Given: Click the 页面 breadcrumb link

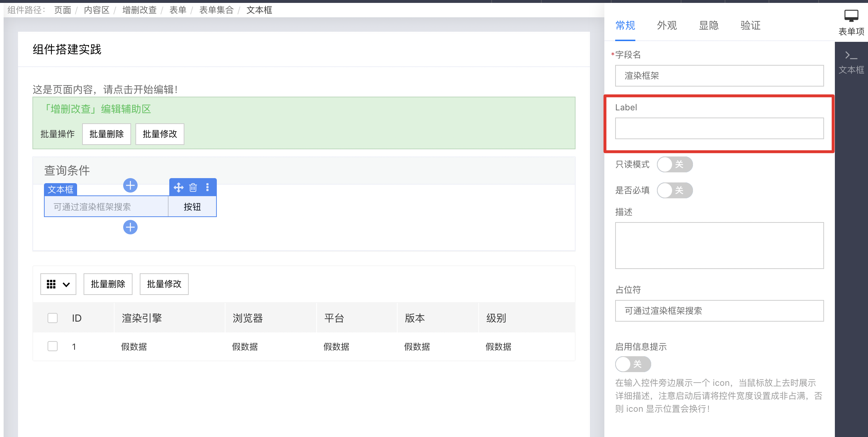Looking at the screenshot, I should (x=63, y=10).
